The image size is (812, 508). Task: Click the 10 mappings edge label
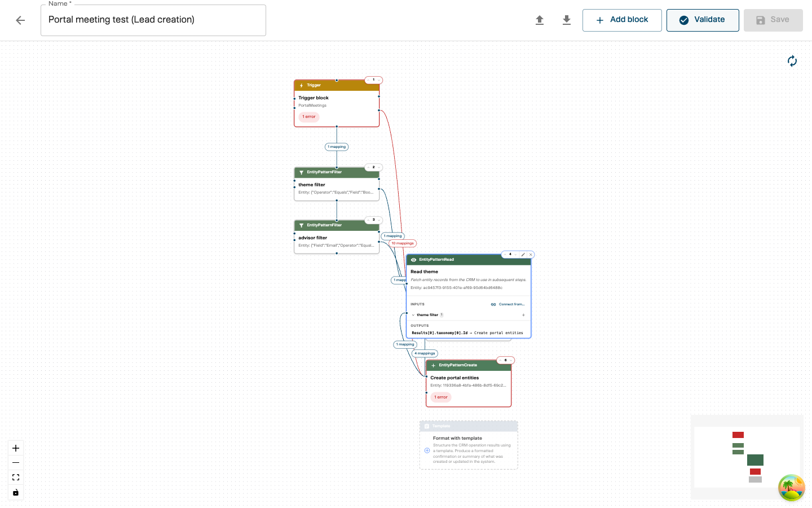click(403, 243)
